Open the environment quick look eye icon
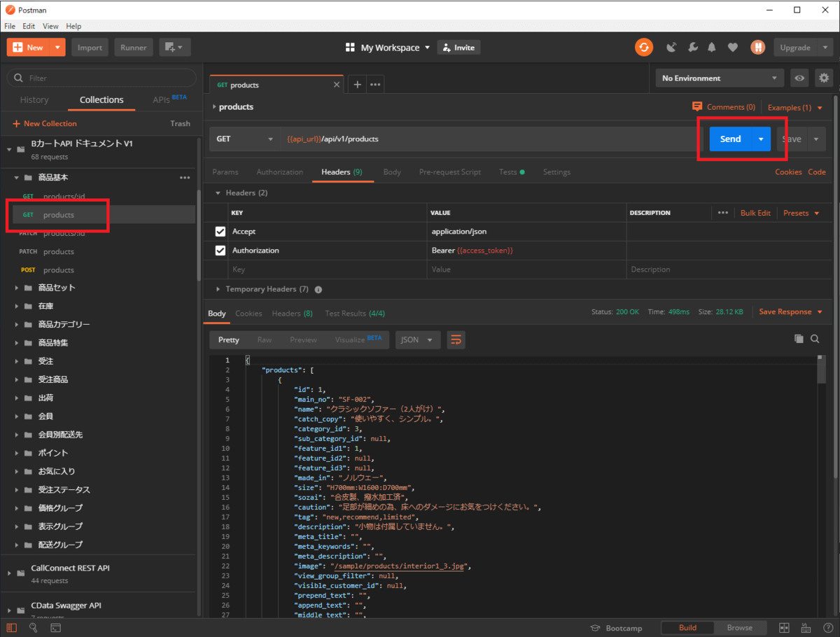840x637 pixels. (x=799, y=78)
